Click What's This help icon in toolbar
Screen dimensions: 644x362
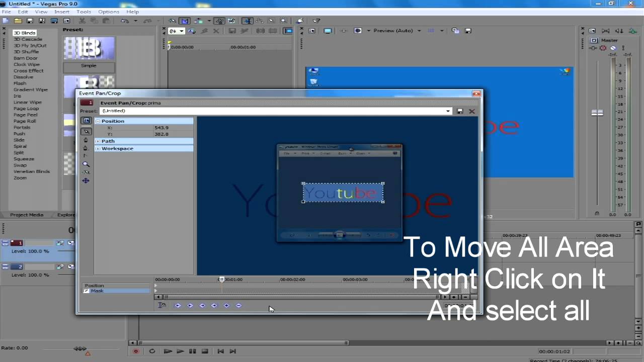pyautogui.click(x=316, y=21)
